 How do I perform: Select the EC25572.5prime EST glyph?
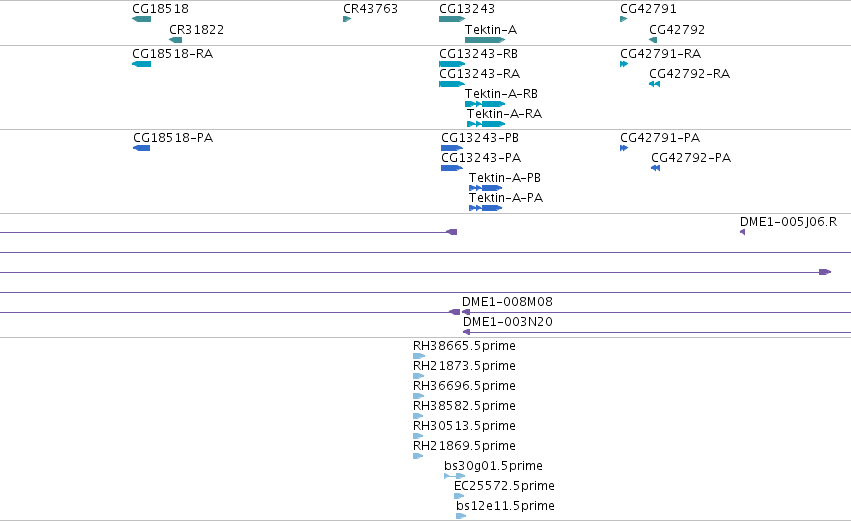pos(459,496)
